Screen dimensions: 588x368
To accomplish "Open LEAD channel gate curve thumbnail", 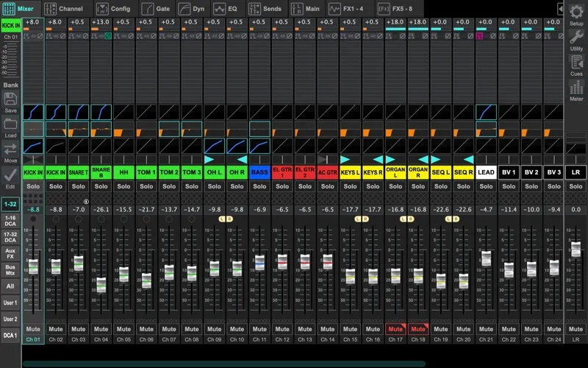I will click(486, 113).
